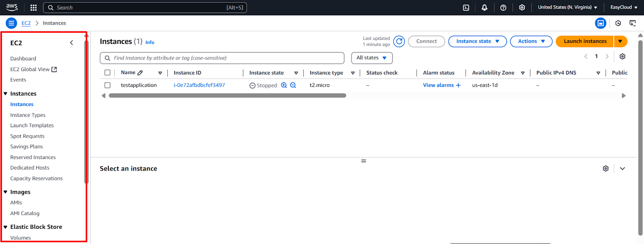The width and height of the screenshot is (644, 244).
Task: Open Dedicated Hosts in sidebar
Action: [x=30, y=167]
